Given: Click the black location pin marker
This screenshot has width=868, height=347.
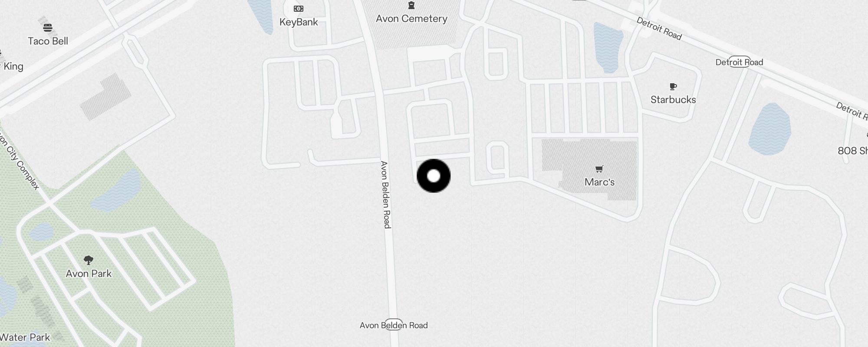Looking at the screenshot, I should pyautogui.click(x=434, y=176).
